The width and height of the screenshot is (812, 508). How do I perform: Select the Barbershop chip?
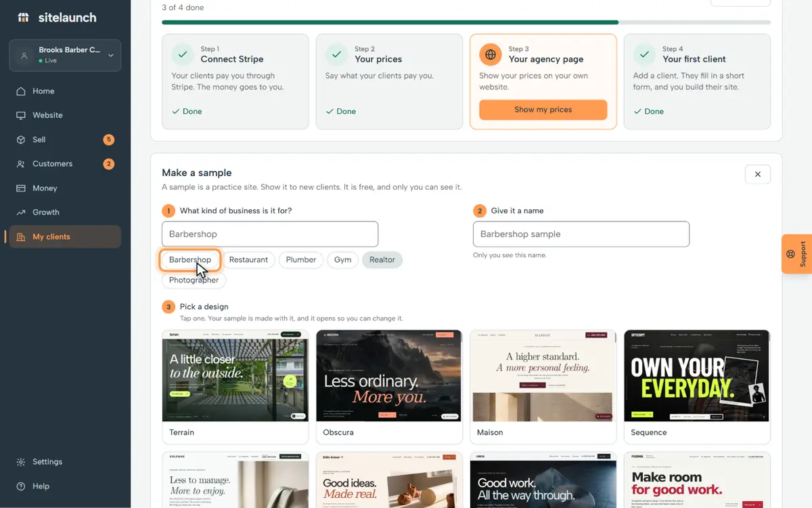coord(190,260)
